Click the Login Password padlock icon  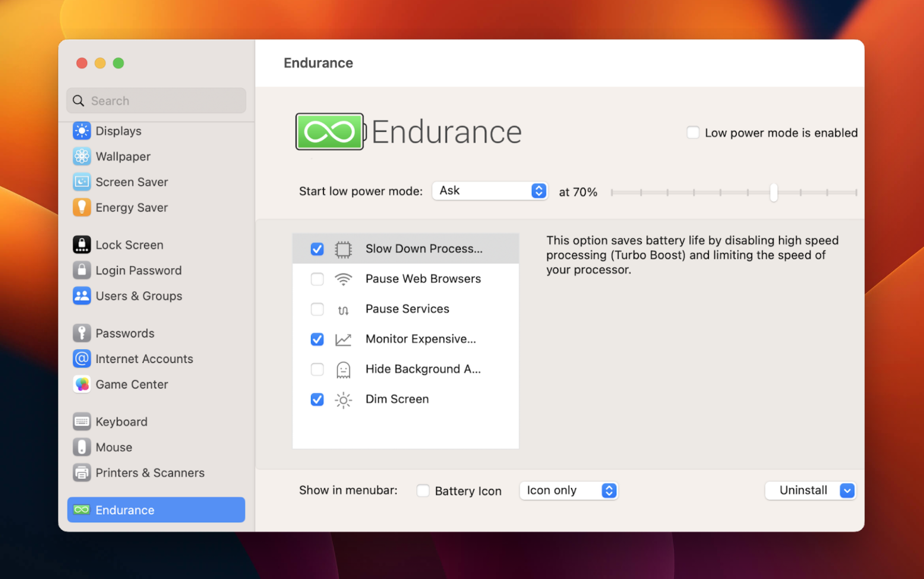[x=82, y=270]
